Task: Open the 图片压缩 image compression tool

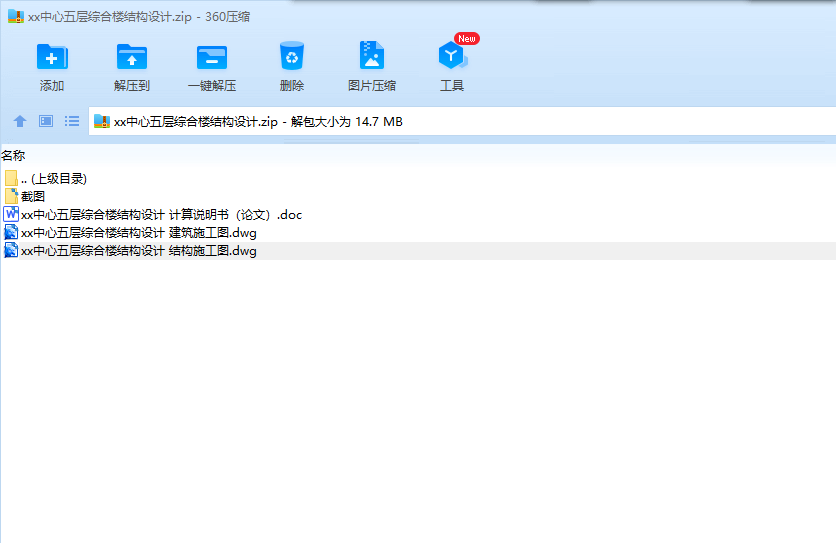Action: (x=372, y=55)
